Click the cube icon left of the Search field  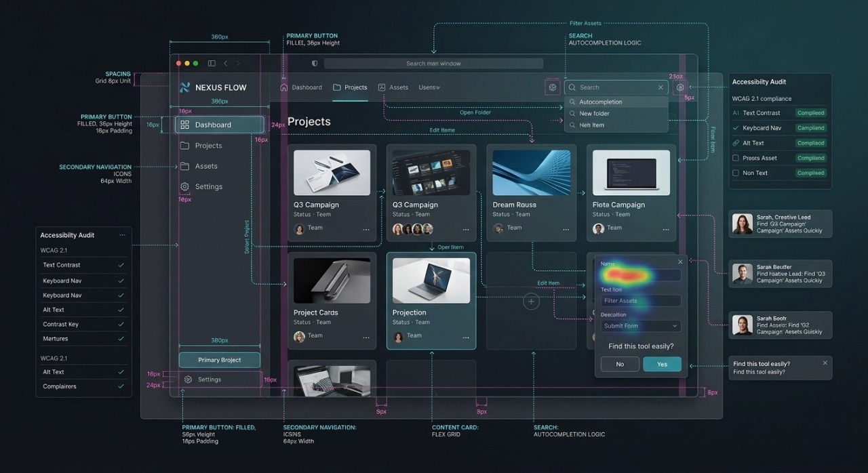[x=553, y=87]
